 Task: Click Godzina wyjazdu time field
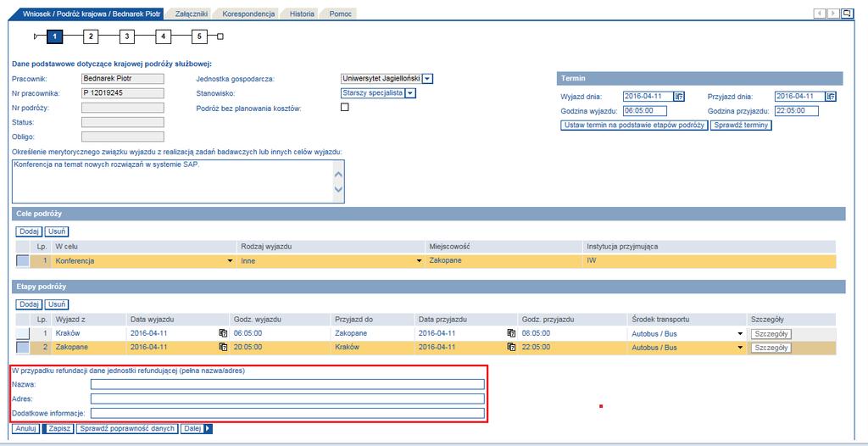click(644, 111)
